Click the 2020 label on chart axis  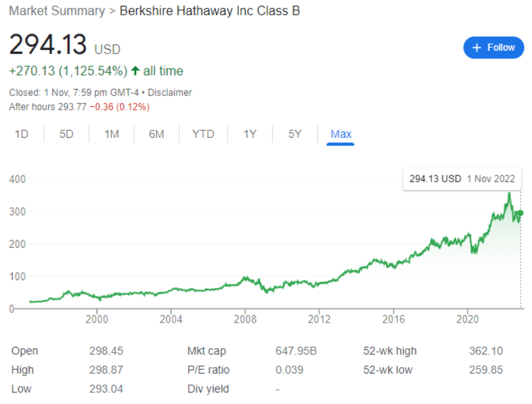pos(467,319)
